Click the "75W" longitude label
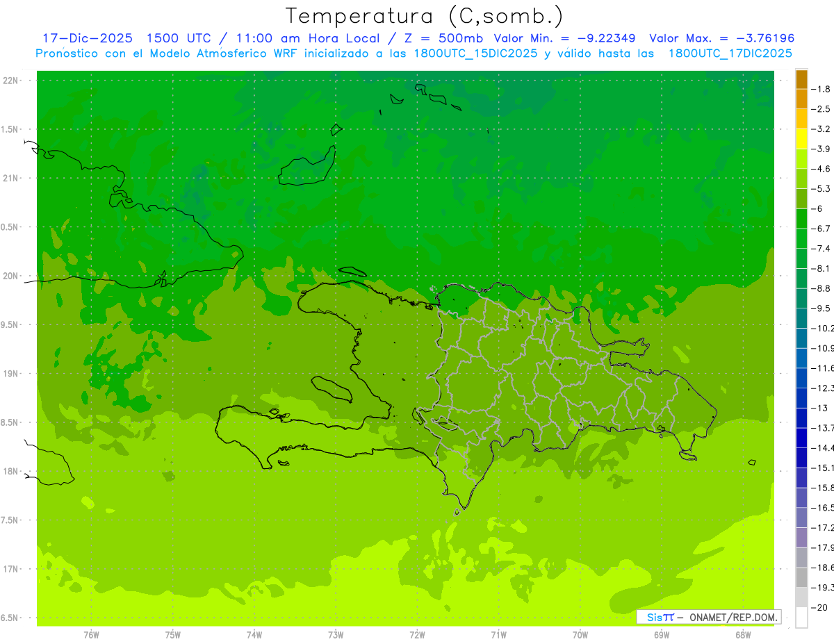834x644 pixels. tap(173, 635)
